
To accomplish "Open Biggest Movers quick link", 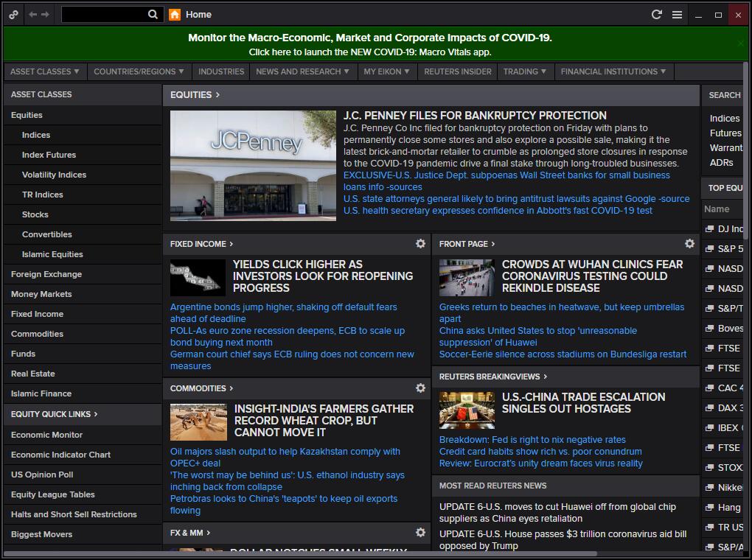I will [42, 534].
